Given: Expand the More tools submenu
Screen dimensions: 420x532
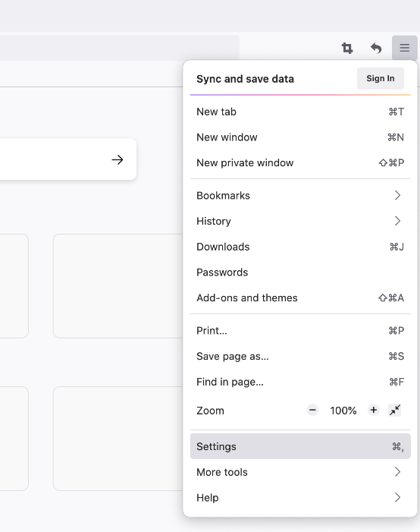Looking at the screenshot, I should click(x=300, y=472).
